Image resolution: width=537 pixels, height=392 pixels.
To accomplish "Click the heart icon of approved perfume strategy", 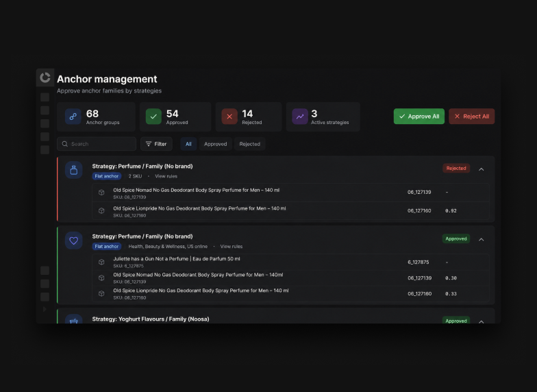I will click(74, 241).
